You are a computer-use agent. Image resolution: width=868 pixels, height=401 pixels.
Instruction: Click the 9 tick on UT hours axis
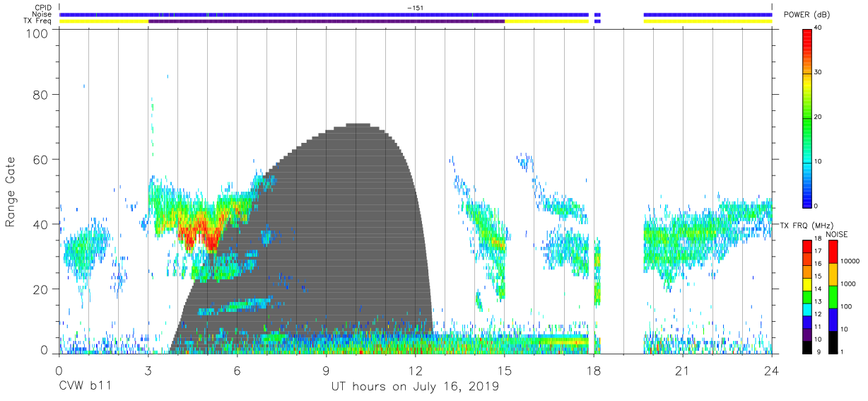(x=327, y=371)
